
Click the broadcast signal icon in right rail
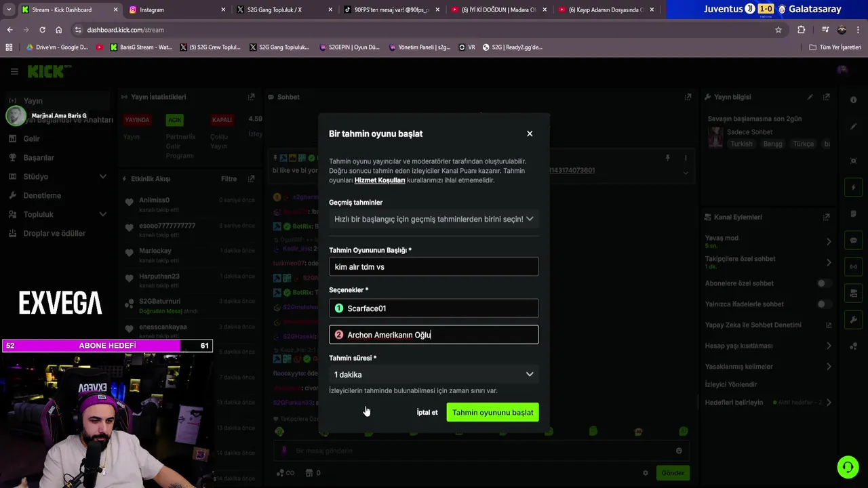click(x=853, y=266)
